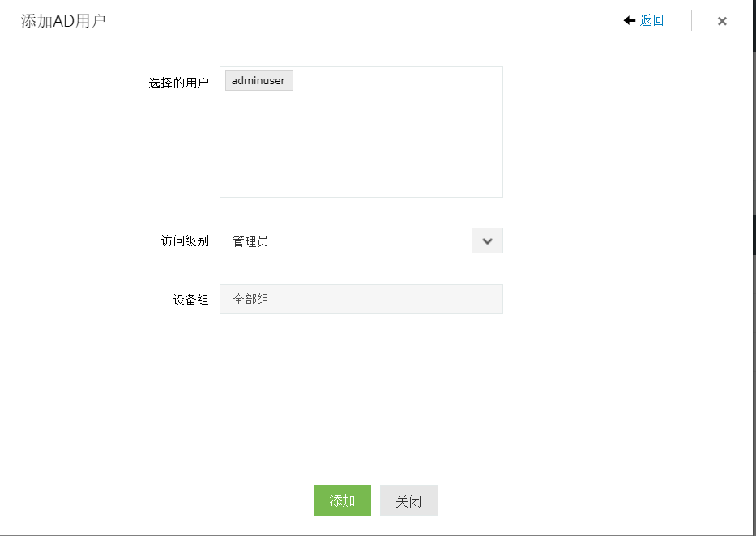Click the 访问级别 label
The height and width of the screenshot is (536, 756).
tap(184, 241)
